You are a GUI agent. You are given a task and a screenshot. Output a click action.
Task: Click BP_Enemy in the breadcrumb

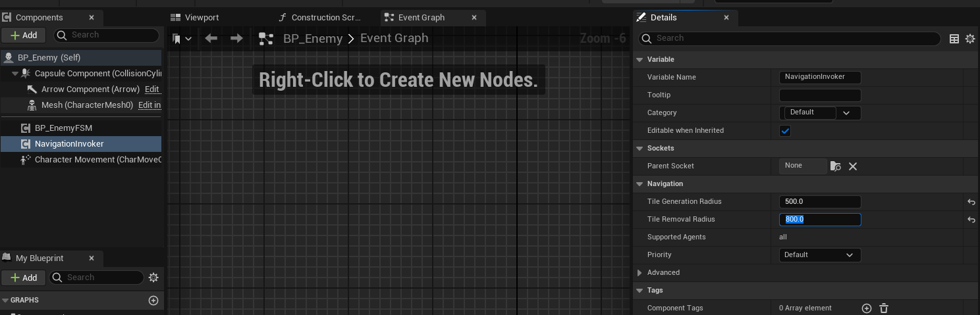313,39
